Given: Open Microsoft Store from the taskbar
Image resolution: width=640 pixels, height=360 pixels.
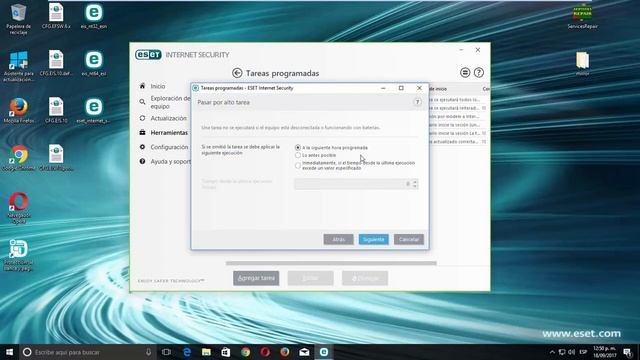Looking at the screenshot, I should point(226,352).
